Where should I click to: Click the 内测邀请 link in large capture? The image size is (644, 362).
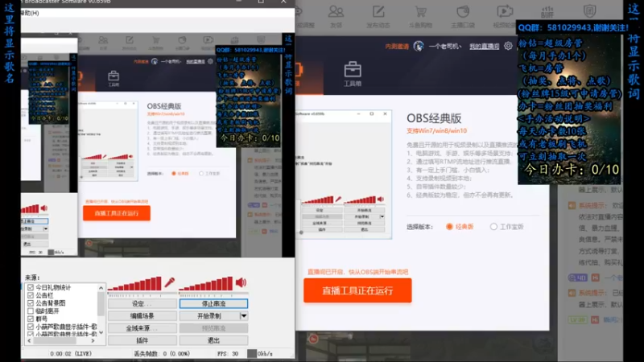click(397, 46)
